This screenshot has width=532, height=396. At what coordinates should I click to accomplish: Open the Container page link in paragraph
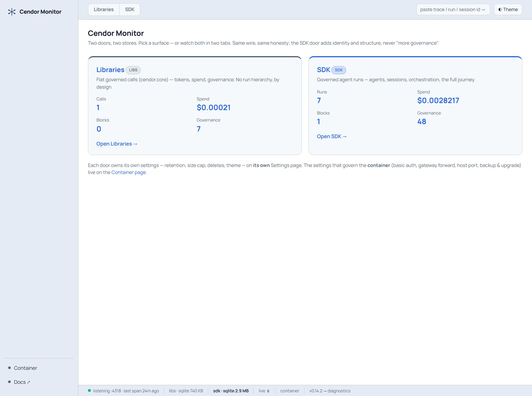pos(129,172)
